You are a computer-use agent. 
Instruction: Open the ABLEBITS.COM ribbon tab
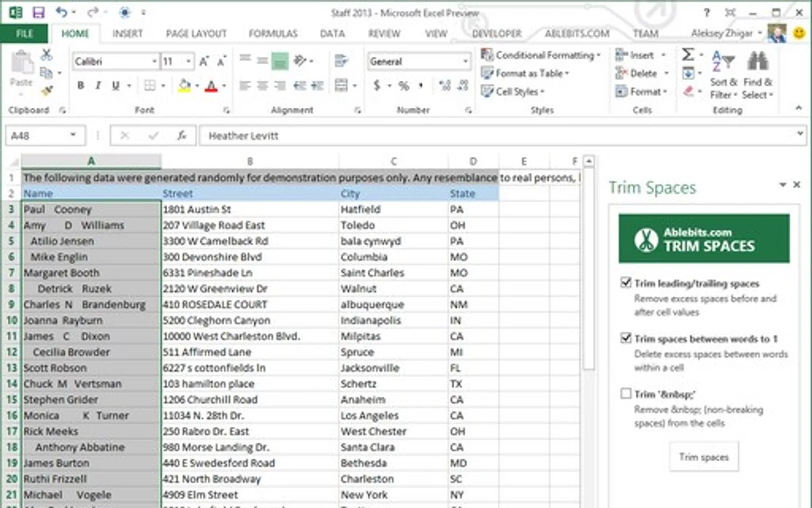(x=577, y=34)
